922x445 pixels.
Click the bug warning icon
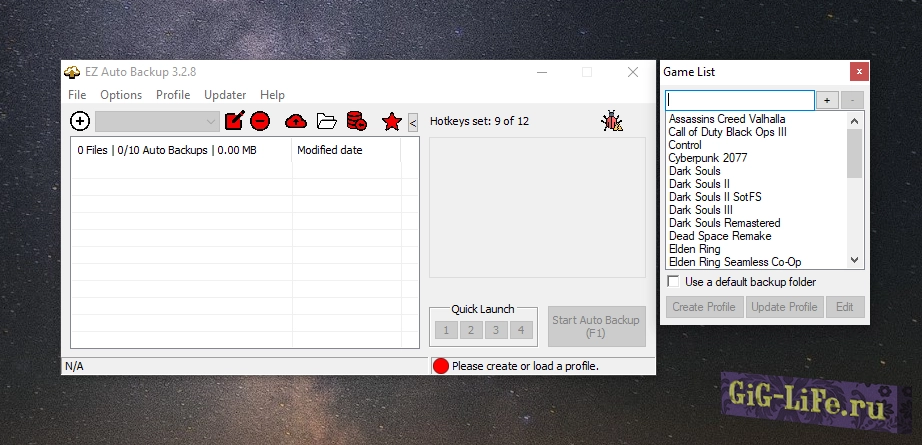pos(611,121)
